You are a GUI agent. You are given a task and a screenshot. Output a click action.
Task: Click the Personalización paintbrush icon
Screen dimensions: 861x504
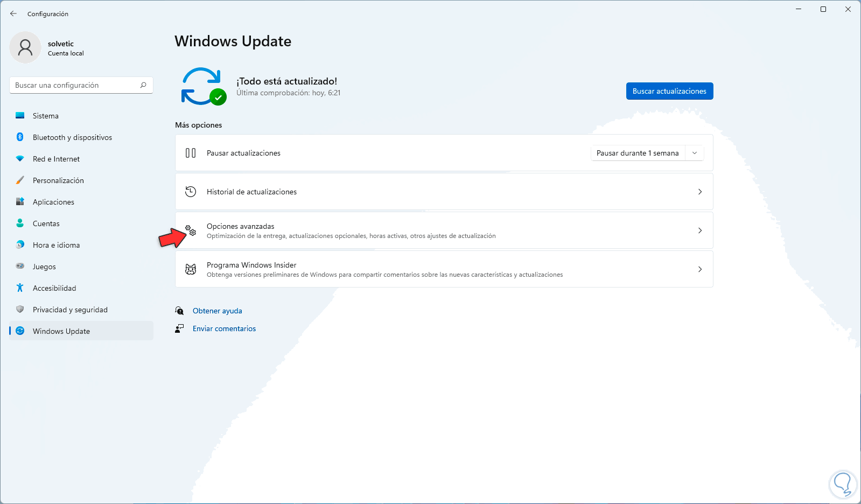(x=20, y=180)
